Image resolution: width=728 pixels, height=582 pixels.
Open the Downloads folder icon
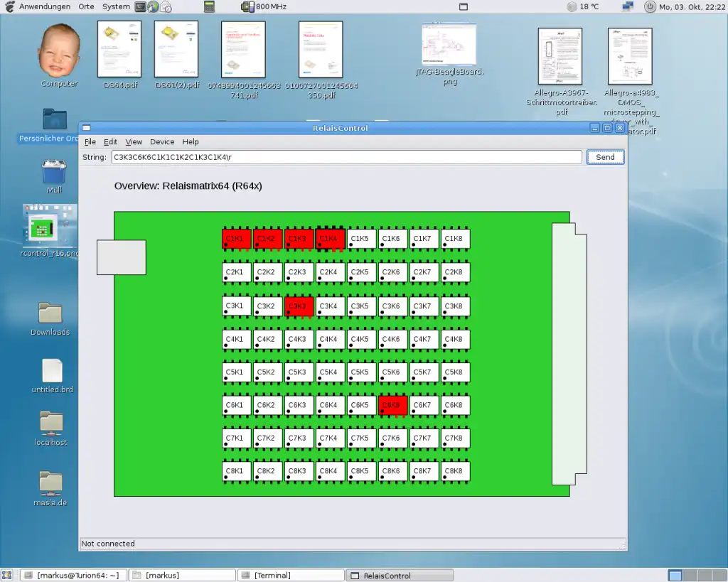[50, 319]
